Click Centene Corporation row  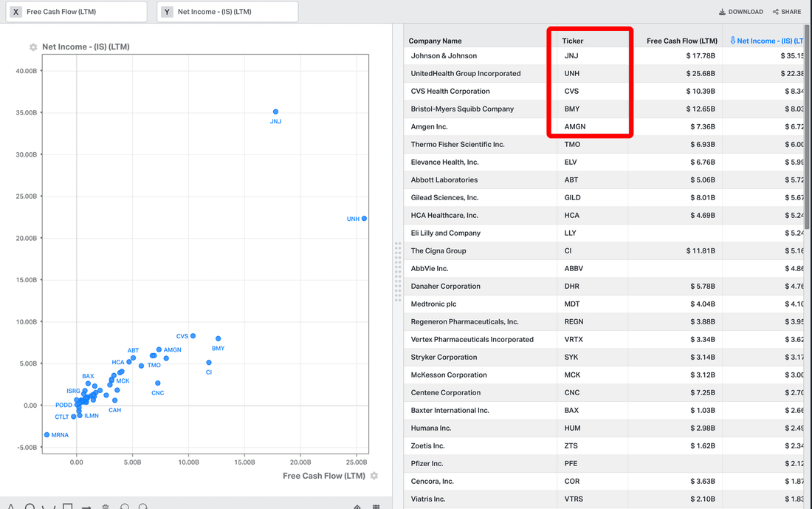[x=604, y=392]
